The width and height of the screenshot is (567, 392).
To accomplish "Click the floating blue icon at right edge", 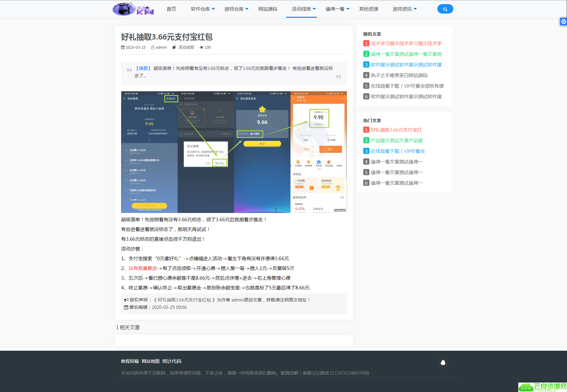I will click(x=563, y=22).
